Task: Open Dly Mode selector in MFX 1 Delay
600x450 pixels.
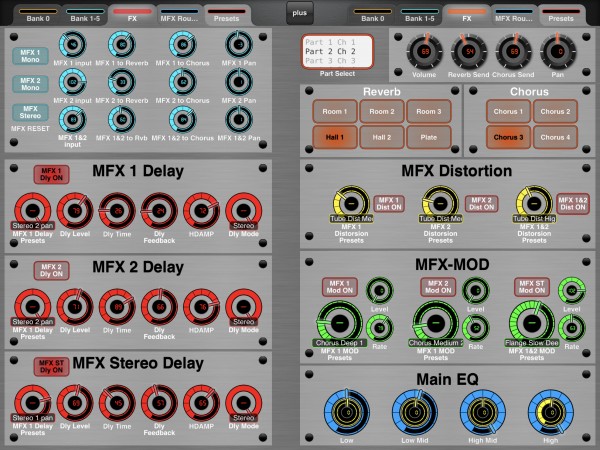Action: [x=244, y=211]
